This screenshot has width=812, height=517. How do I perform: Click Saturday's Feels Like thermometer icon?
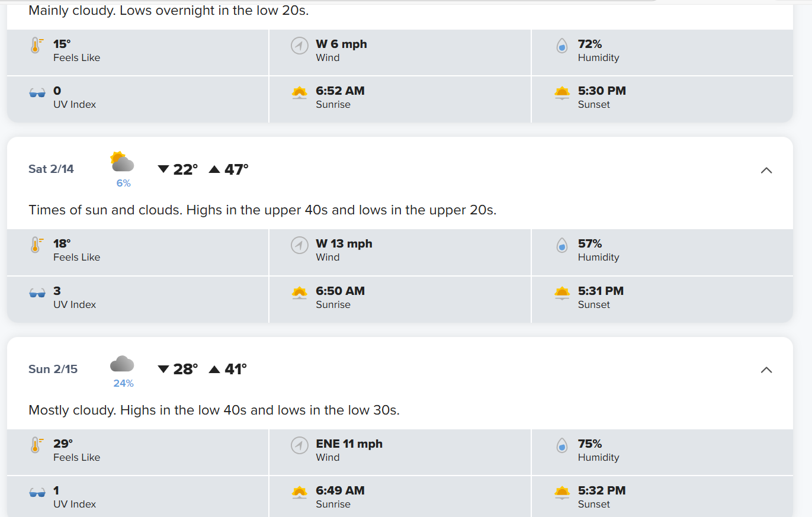[x=37, y=245]
